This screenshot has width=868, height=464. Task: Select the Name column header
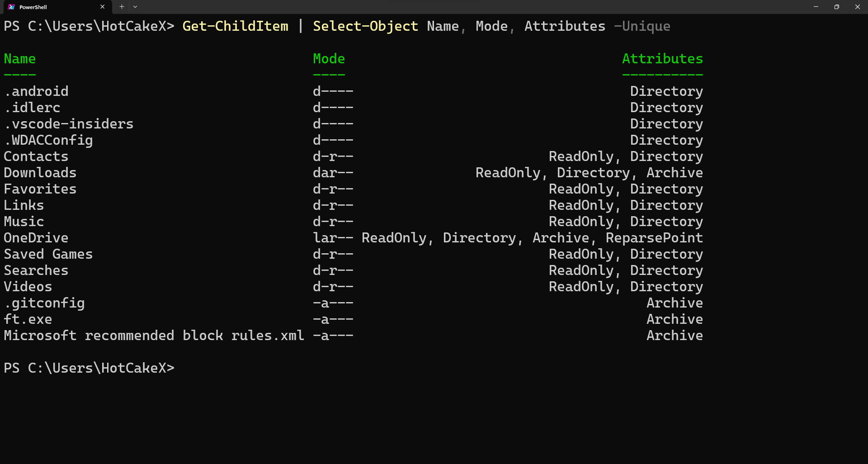(x=19, y=58)
